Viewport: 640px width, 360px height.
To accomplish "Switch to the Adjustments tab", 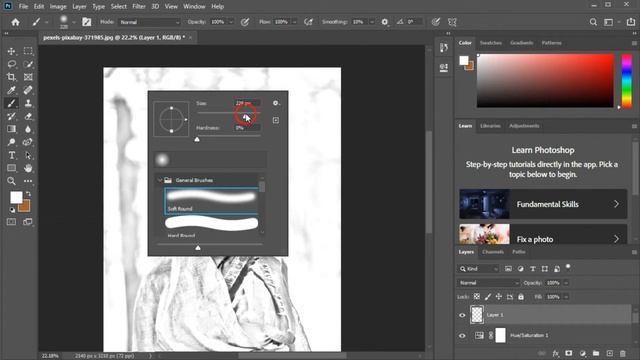I will (524, 126).
